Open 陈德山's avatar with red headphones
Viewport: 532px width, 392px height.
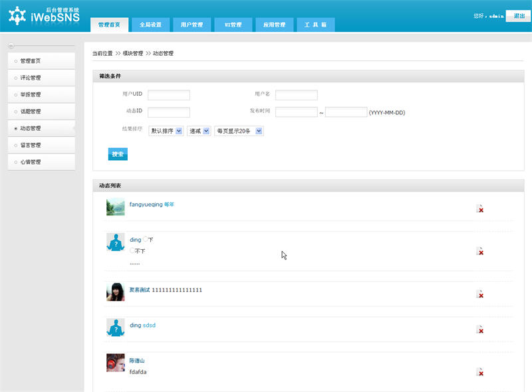(x=115, y=363)
